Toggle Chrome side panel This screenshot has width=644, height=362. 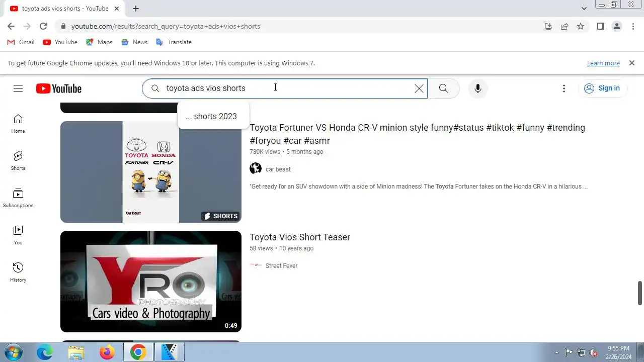(600, 26)
